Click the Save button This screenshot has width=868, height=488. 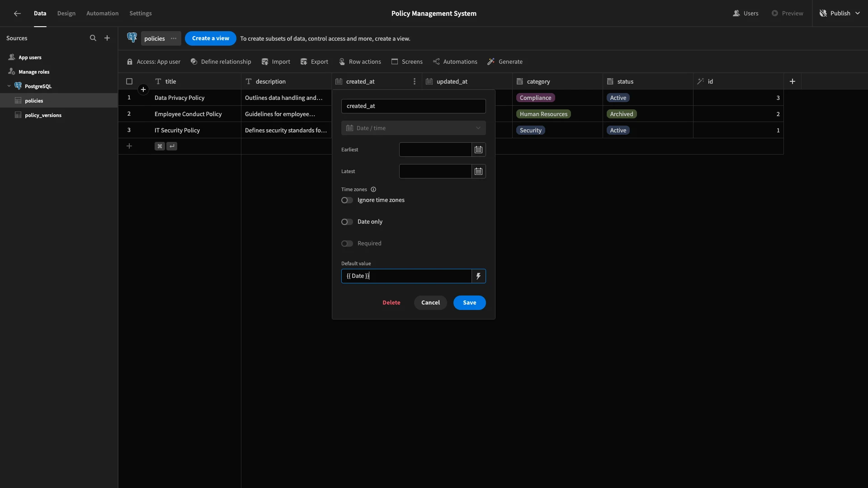coord(469,303)
